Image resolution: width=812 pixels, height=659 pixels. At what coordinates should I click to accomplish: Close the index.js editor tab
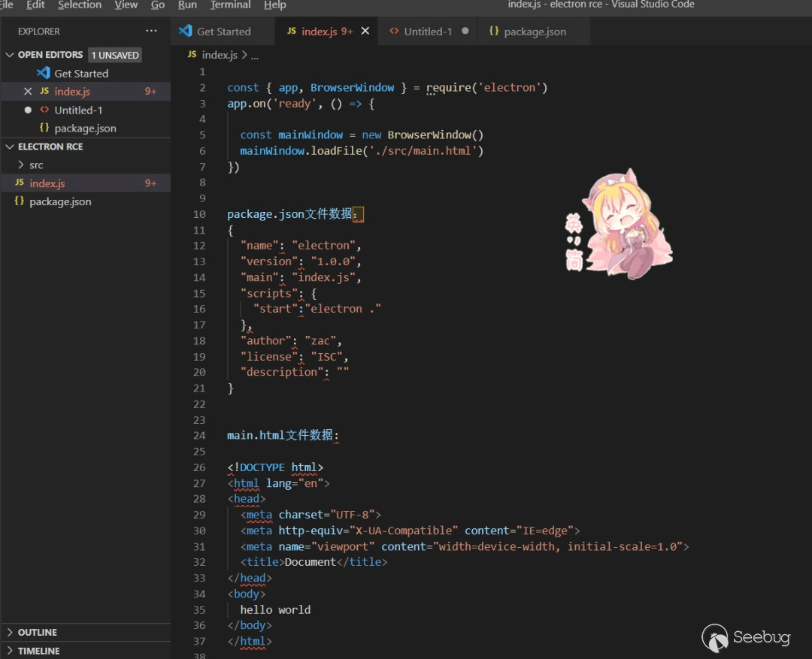(365, 32)
